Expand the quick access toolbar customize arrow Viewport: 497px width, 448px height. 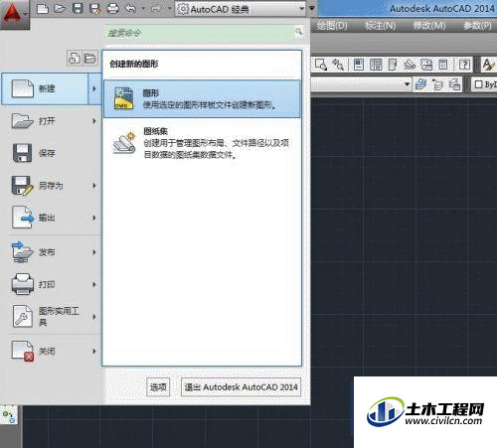click(312, 8)
